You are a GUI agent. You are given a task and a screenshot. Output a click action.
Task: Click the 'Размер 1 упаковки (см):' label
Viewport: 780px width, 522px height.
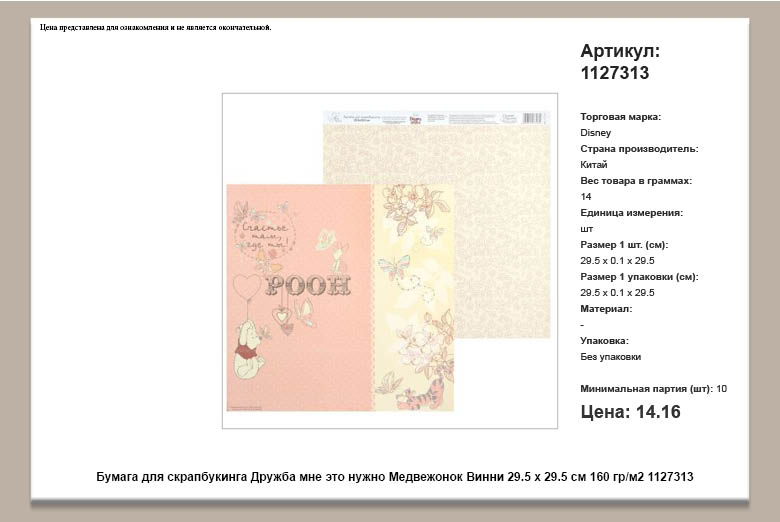pyautogui.click(x=639, y=277)
